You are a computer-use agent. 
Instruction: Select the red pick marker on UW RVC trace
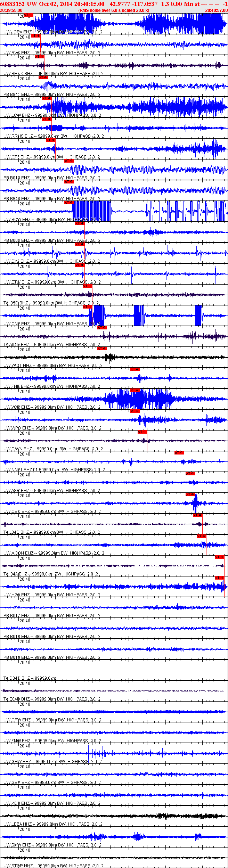[x=36, y=36]
